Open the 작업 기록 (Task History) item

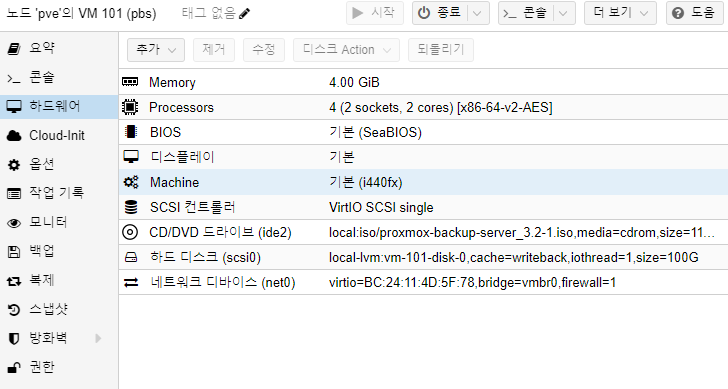[59, 193]
